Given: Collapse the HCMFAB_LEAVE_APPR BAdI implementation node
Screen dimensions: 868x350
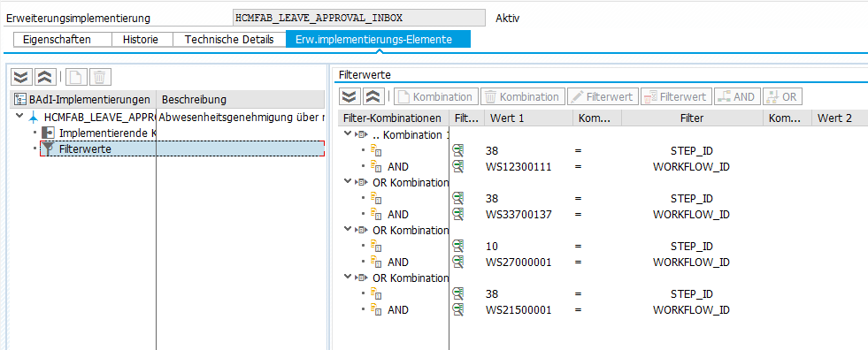Looking at the screenshot, I should [x=20, y=116].
